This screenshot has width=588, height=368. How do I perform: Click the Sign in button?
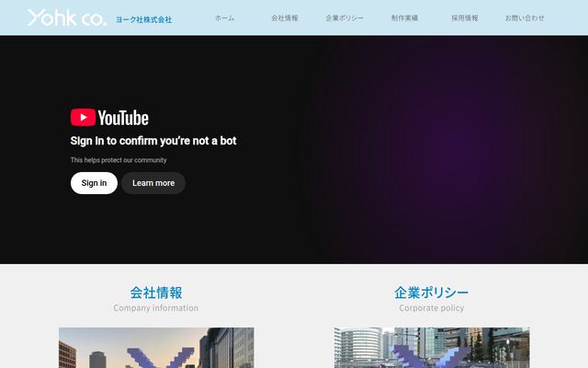coord(94,183)
